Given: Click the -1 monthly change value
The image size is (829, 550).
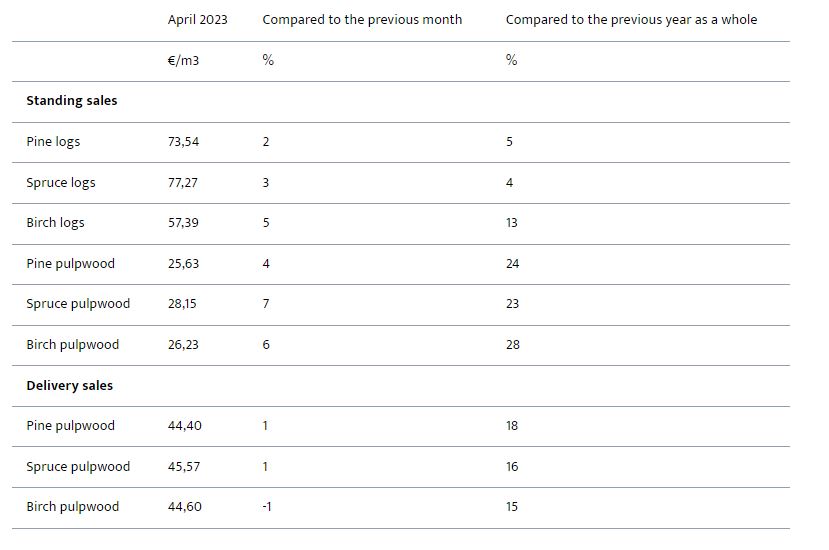Looking at the screenshot, I should (x=267, y=507).
